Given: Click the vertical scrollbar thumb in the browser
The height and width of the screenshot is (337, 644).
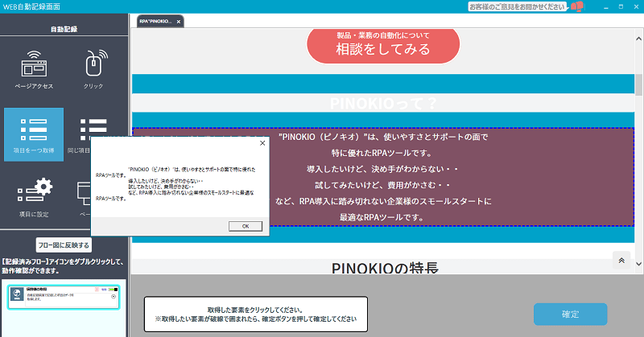Looking at the screenshot, I should pos(638,85).
